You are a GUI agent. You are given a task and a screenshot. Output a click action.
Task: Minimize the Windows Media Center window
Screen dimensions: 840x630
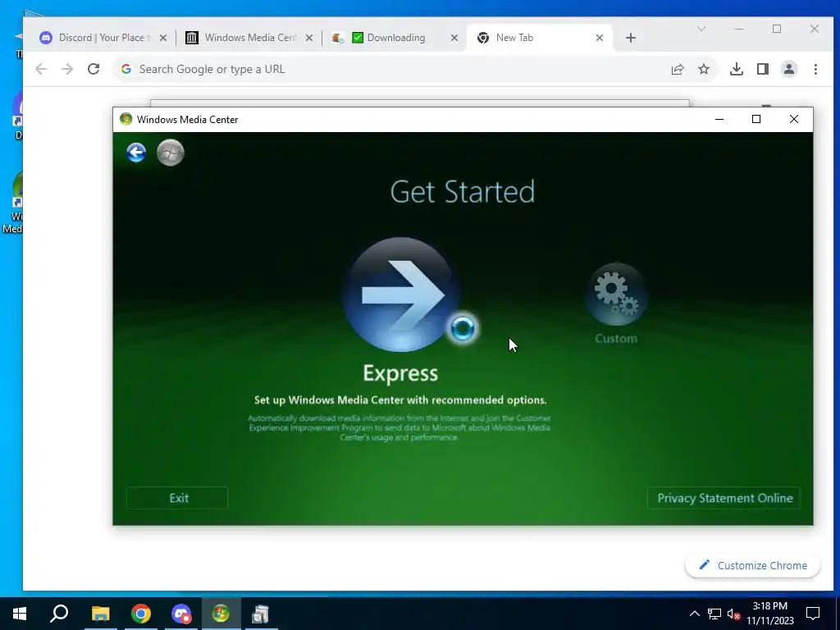(719, 120)
